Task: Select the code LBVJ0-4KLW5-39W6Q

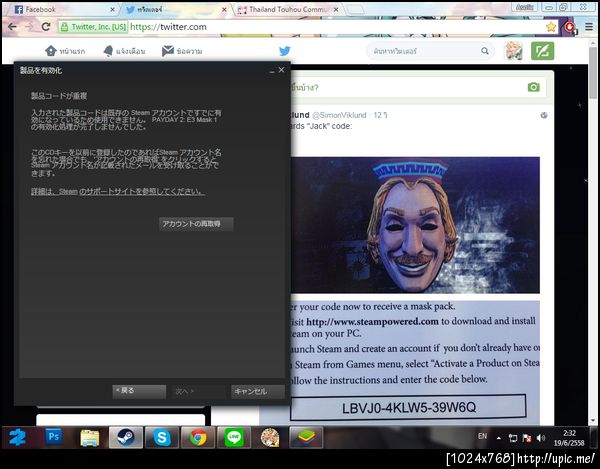Action: click(x=409, y=408)
